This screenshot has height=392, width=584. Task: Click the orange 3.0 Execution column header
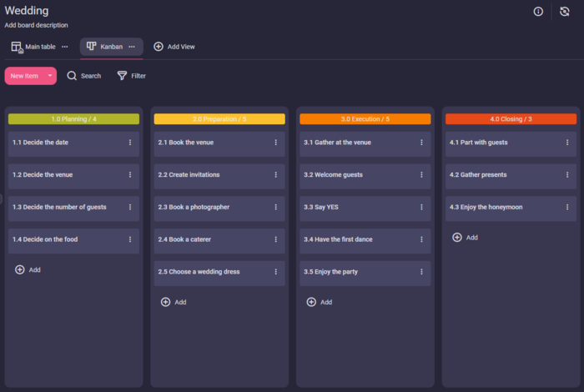pyautogui.click(x=365, y=119)
